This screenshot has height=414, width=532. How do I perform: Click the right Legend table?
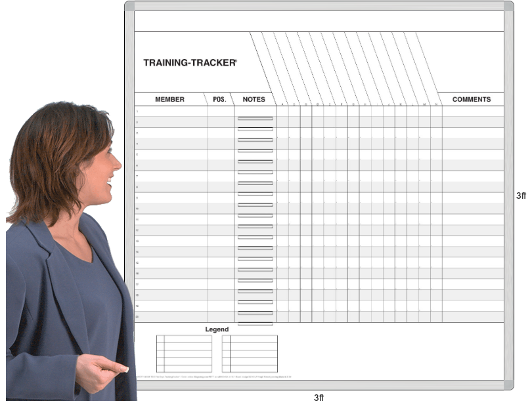[250, 354]
